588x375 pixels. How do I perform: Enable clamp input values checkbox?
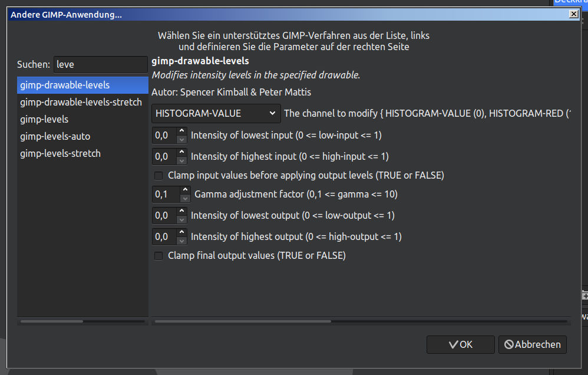tap(158, 176)
